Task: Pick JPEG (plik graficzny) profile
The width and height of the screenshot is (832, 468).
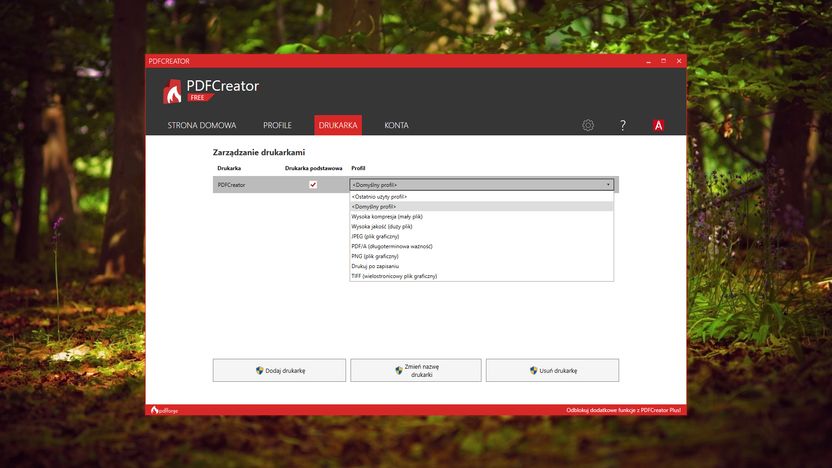Action: pyautogui.click(x=481, y=236)
